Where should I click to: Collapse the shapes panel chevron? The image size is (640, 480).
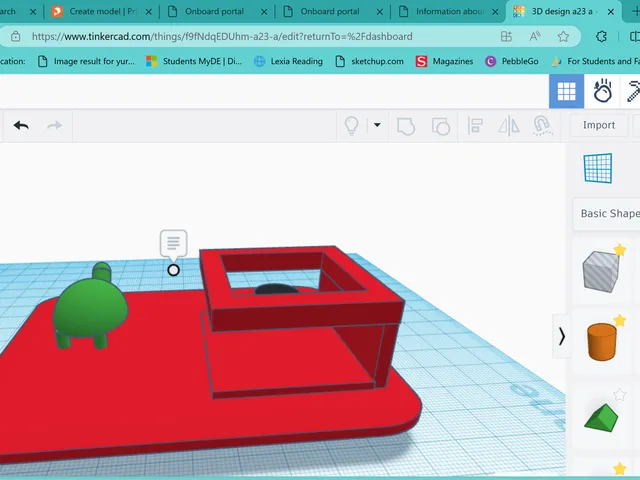[562, 337]
